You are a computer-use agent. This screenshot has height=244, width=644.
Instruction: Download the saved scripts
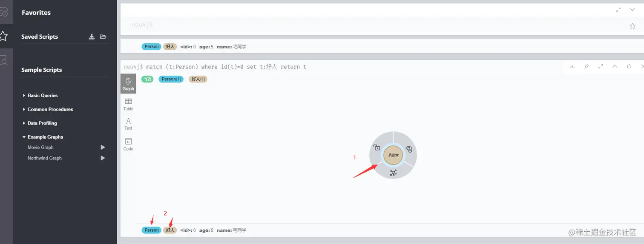pyautogui.click(x=92, y=37)
